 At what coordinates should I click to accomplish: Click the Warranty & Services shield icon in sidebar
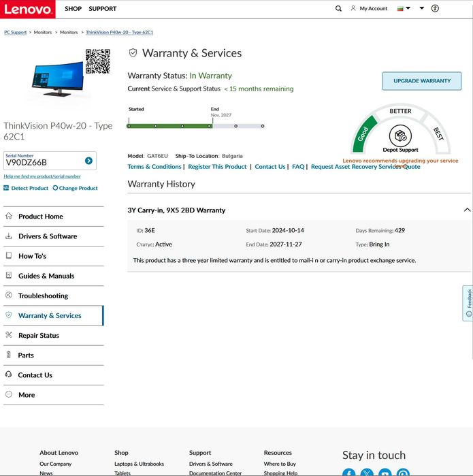[x=9, y=315]
